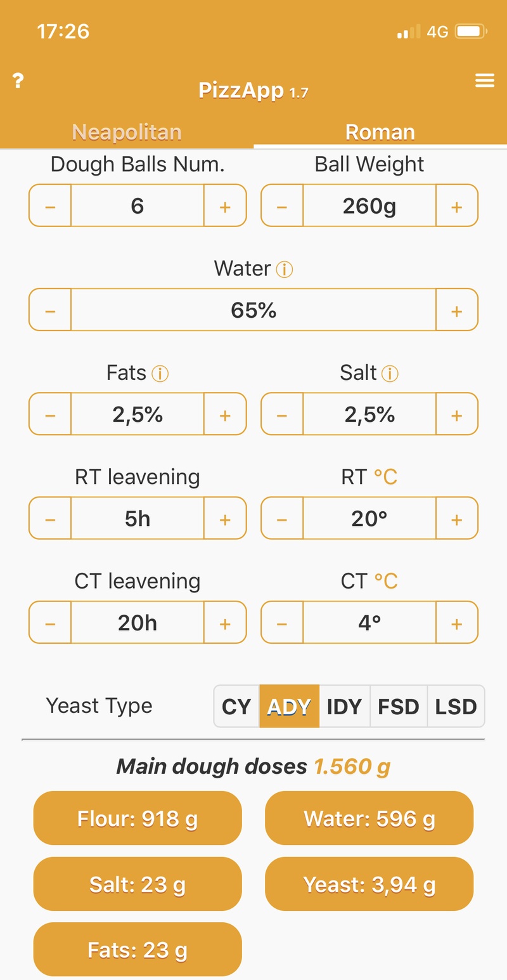Switch to the Neapolitan tab
Image resolution: width=507 pixels, height=980 pixels.
127,132
